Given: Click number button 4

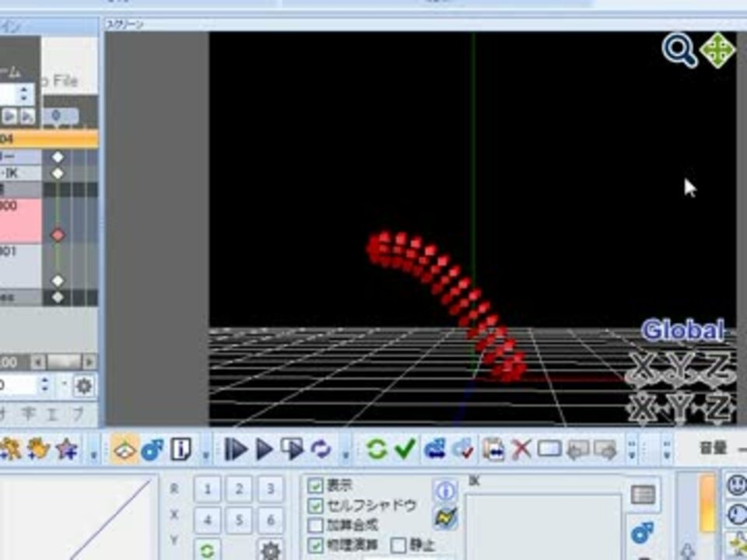Looking at the screenshot, I should pyautogui.click(x=207, y=520).
